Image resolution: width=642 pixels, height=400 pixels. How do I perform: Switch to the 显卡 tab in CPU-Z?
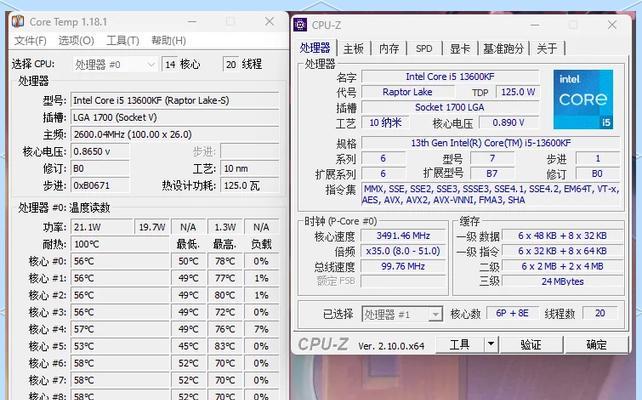click(x=460, y=49)
